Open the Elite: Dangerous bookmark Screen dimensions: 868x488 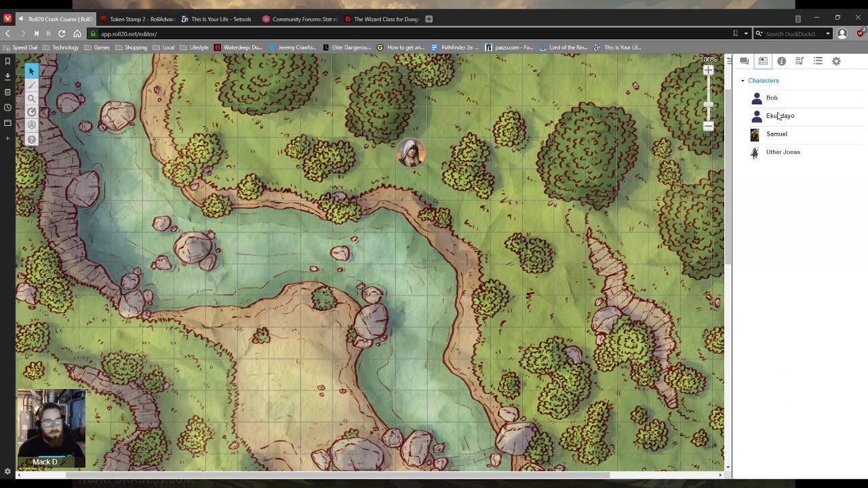(x=347, y=47)
